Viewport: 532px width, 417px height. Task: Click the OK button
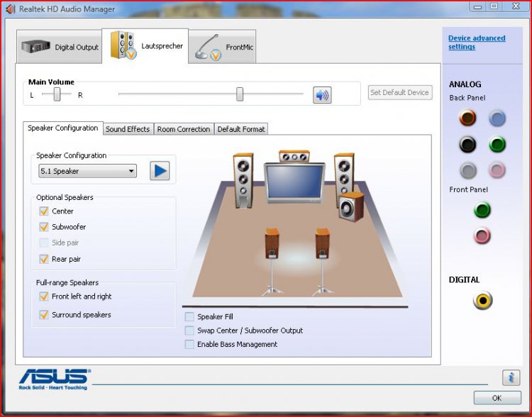click(x=497, y=398)
